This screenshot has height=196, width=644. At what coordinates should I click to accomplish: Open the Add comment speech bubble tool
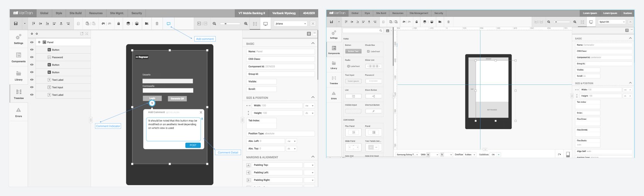tap(169, 24)
